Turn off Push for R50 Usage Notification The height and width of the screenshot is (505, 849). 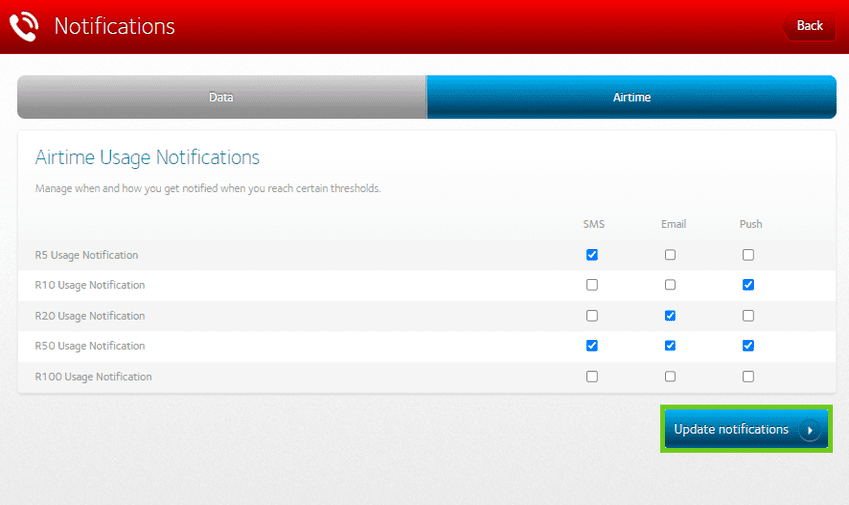point(748,346)
